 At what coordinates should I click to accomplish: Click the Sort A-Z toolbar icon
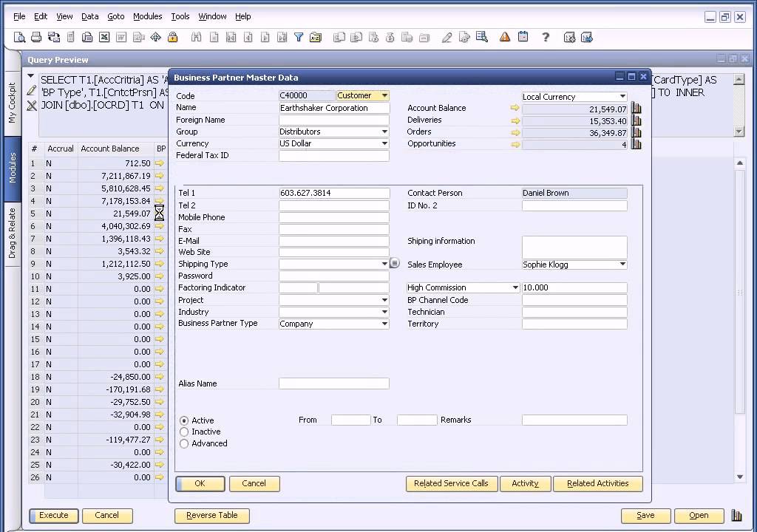click(x=316, y=37)
